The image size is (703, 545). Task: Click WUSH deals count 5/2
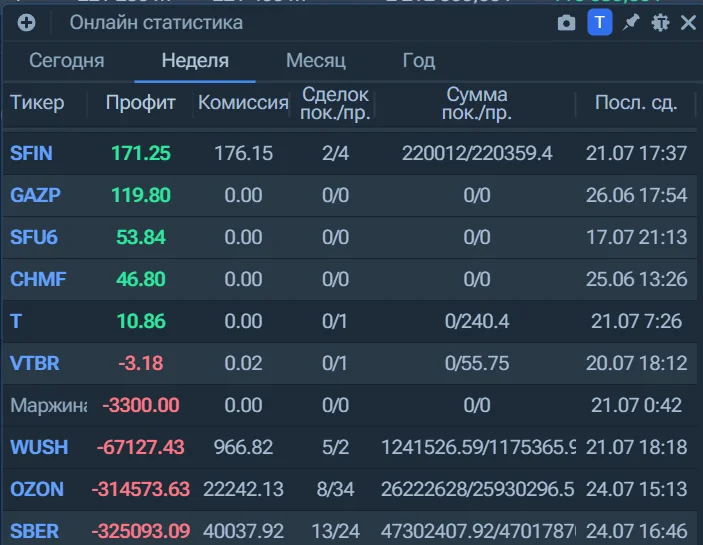[x=335, y=447]
